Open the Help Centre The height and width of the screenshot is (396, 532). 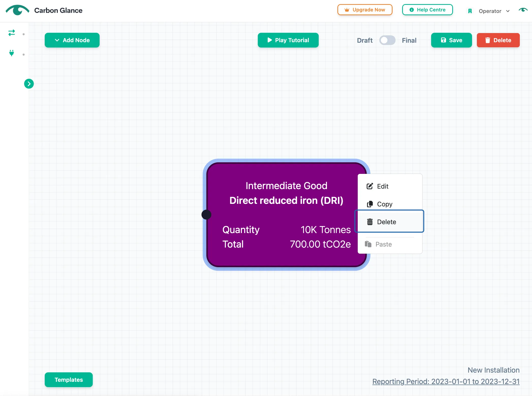tap(428, 10)
